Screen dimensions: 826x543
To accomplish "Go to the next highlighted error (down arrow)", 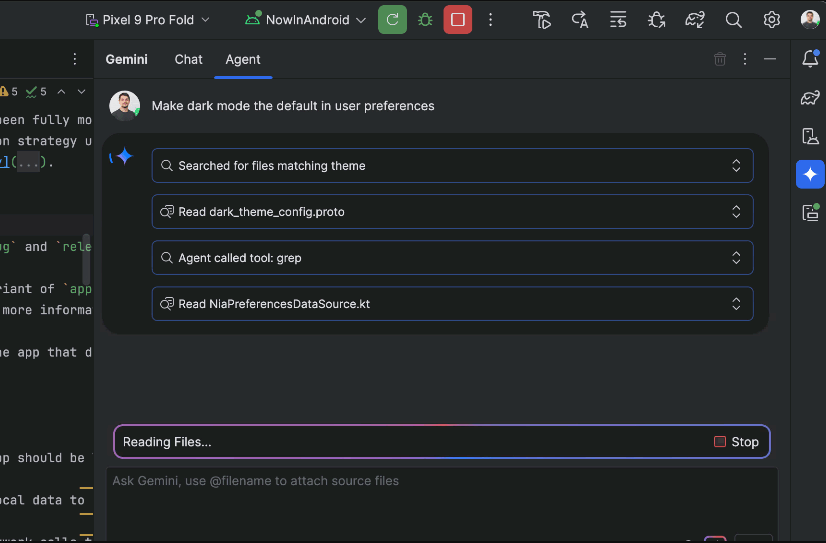I will [x=81, y=92].
